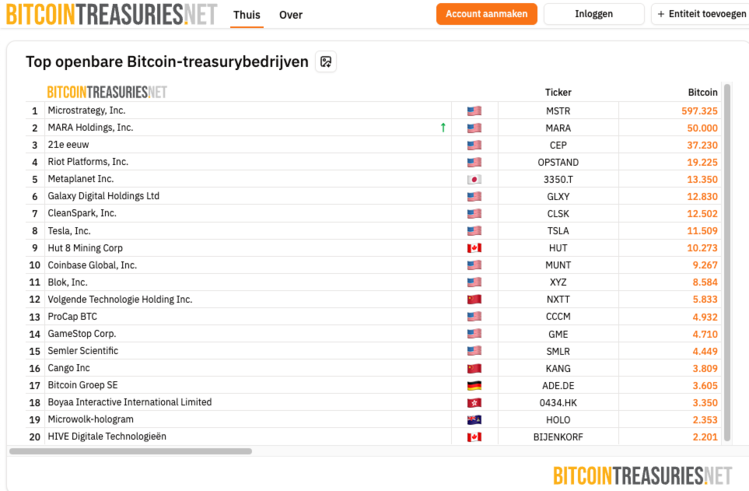Click the Canada flag in Hut 8 Mining row
Image resolution: width=749 pixels, height=491 pixels.
[x=474, y=248]
